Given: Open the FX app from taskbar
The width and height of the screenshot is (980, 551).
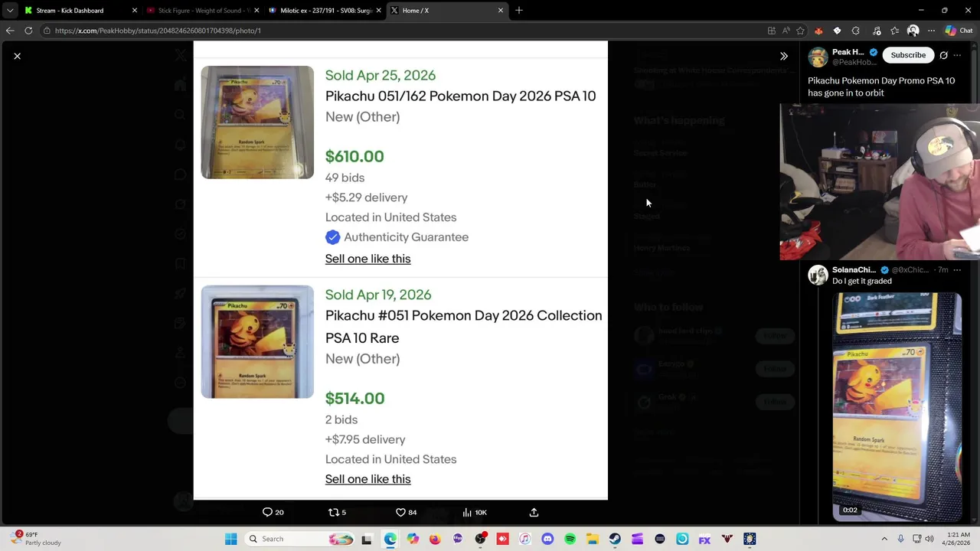Looking at the screenshot, I should point(704,539).
